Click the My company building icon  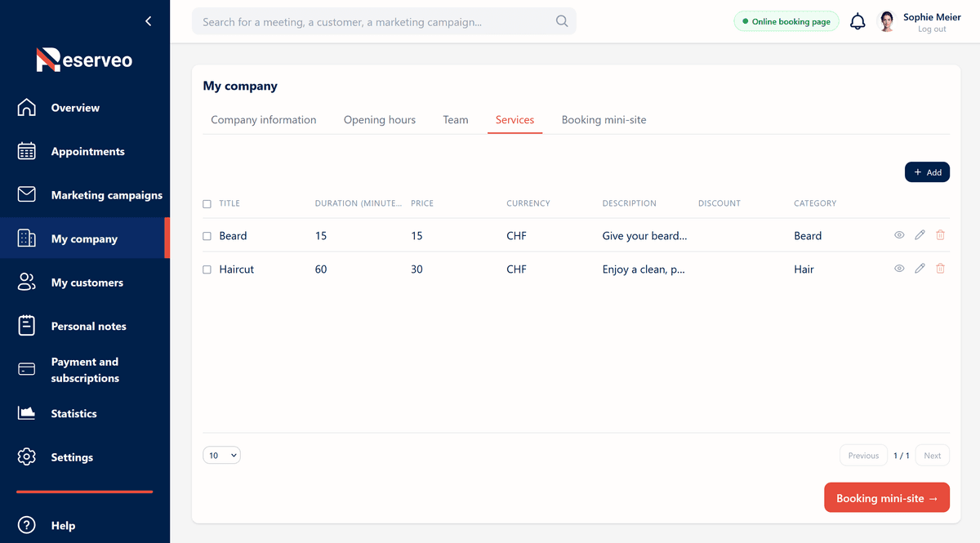coord(27,238)
